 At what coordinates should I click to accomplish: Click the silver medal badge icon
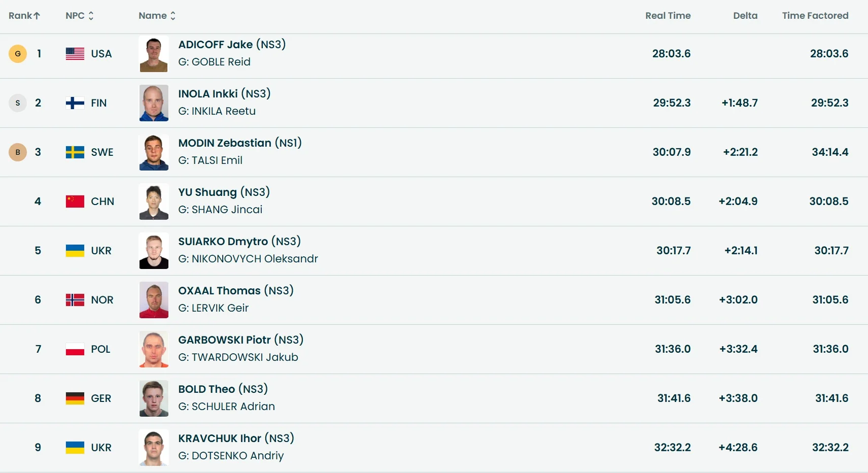tap(18, 103)
